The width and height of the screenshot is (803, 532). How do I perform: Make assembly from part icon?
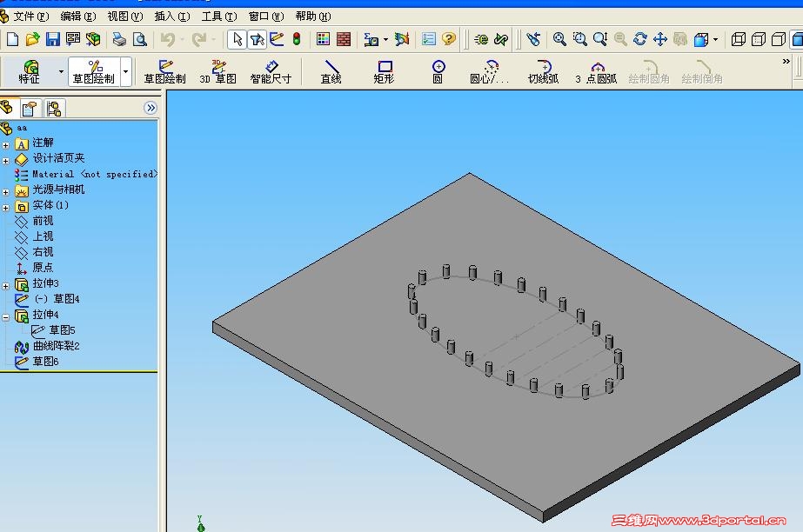pyautogui.click(x=93, y=39)
